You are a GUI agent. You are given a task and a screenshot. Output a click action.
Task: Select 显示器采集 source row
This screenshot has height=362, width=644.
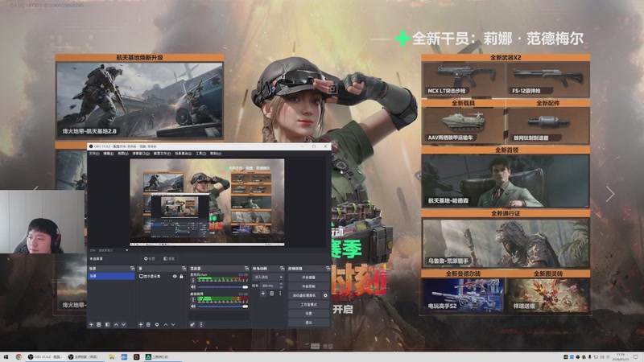point(161,276)
